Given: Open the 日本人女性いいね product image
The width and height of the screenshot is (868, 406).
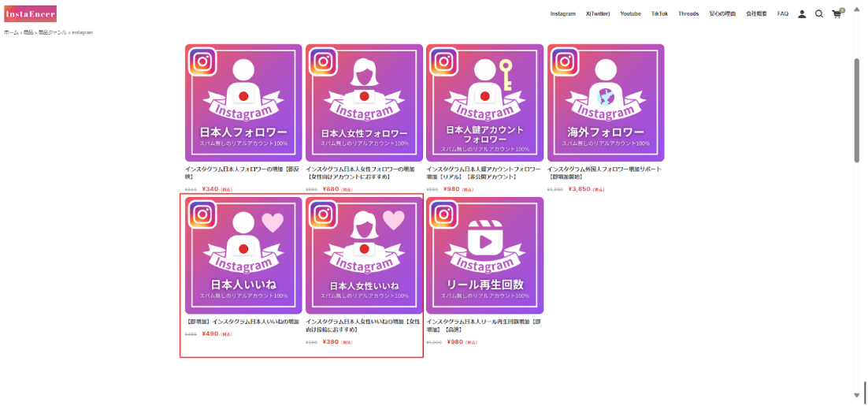Looking at the screenshot, I should point(364,256).
